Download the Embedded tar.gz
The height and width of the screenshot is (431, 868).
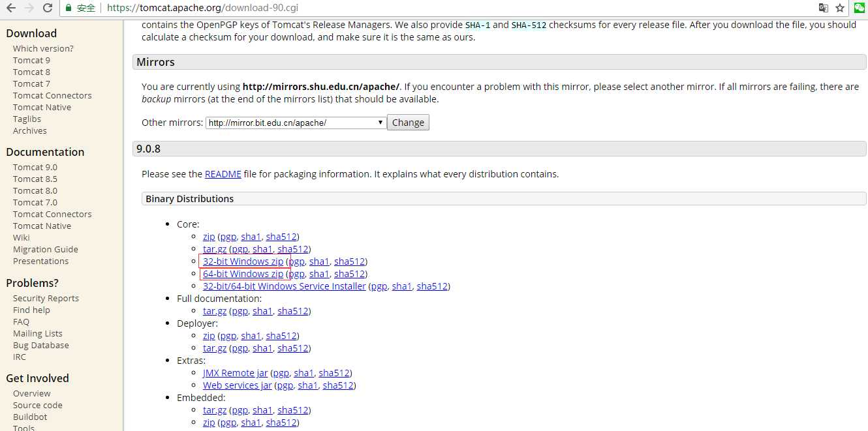(215, 410)
